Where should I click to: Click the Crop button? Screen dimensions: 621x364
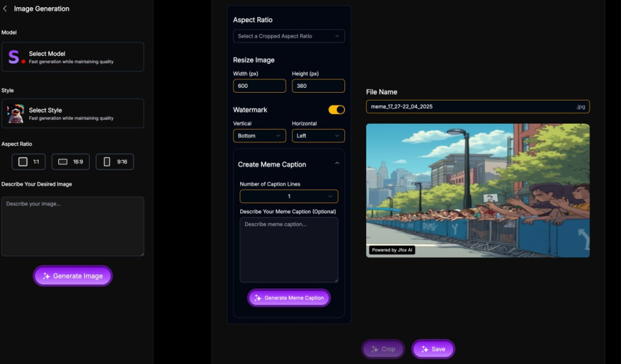[x=383, y=349]
